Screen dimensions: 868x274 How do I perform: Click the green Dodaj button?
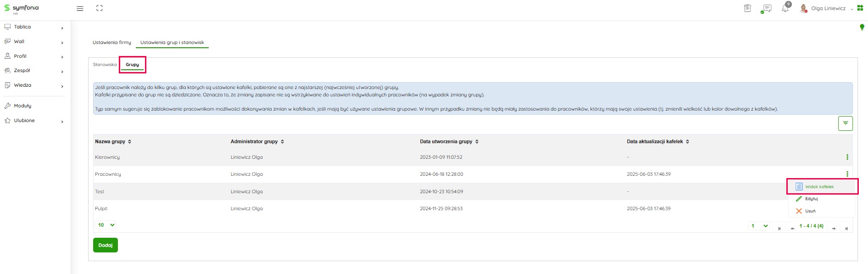coord(105,245)
